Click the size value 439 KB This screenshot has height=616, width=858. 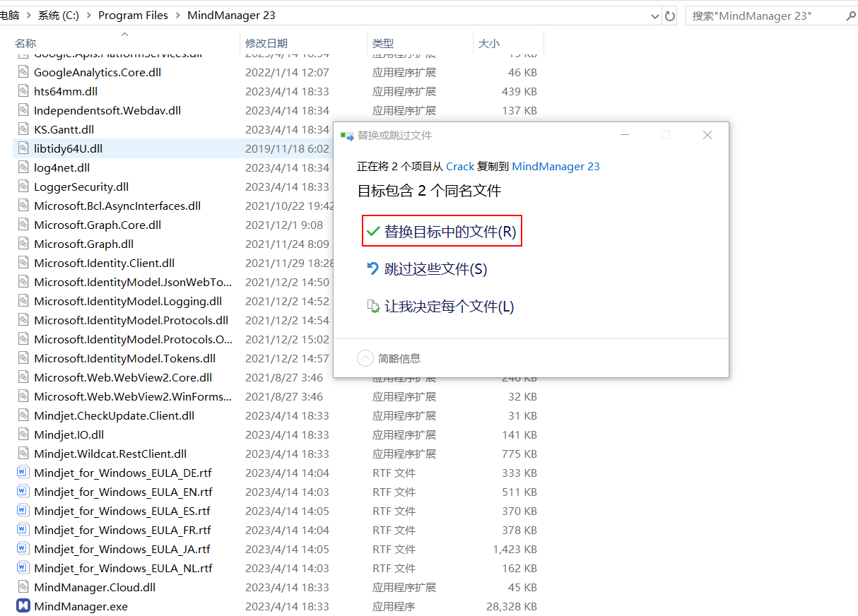(519, 91)
